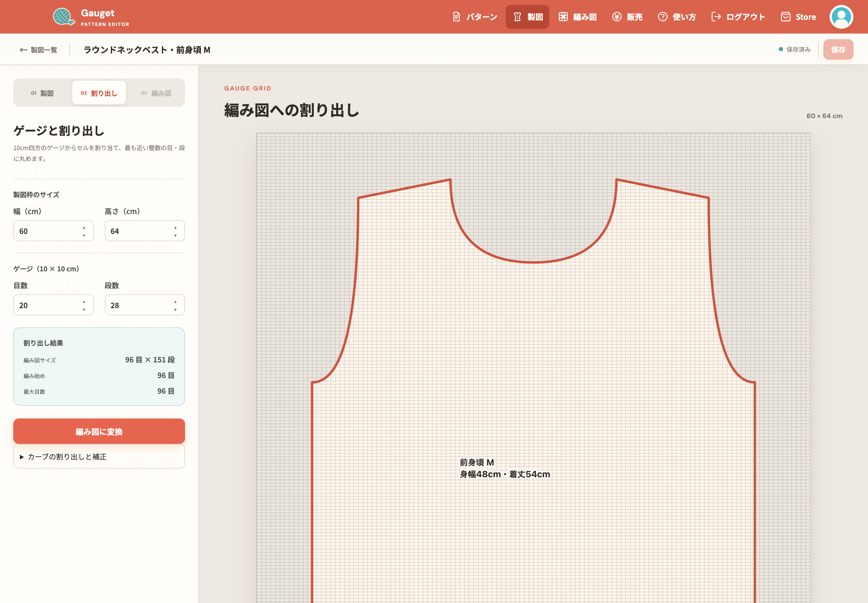Click the 販売 yen icon
The height and width of the screenshot is (603, 868).
tap(617, 17)
